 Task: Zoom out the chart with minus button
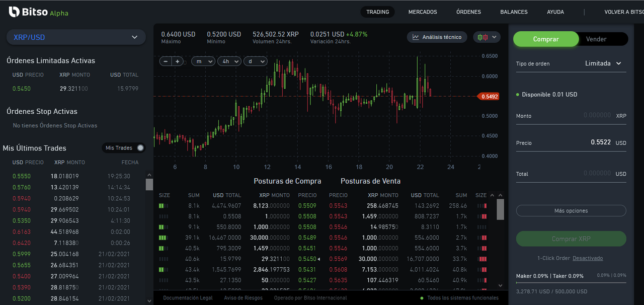166,61
